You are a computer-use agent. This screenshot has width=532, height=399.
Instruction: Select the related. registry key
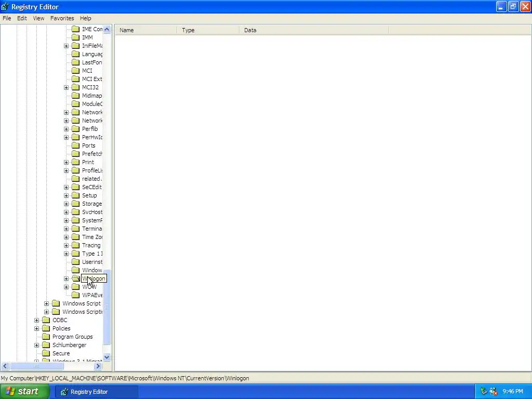coord(92,179)
